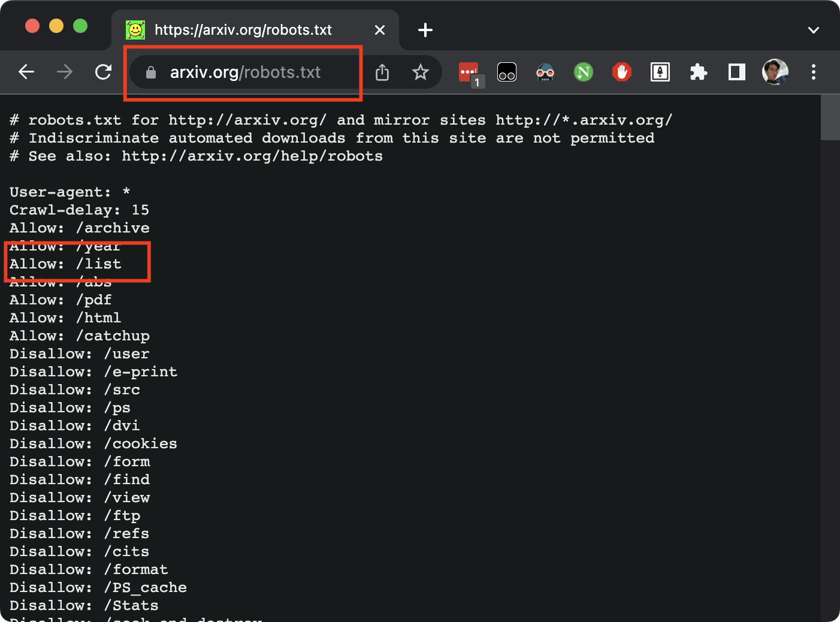Bookmark this page with the star icon
This screenshot has height=622, width=840.
click(421, 73)
